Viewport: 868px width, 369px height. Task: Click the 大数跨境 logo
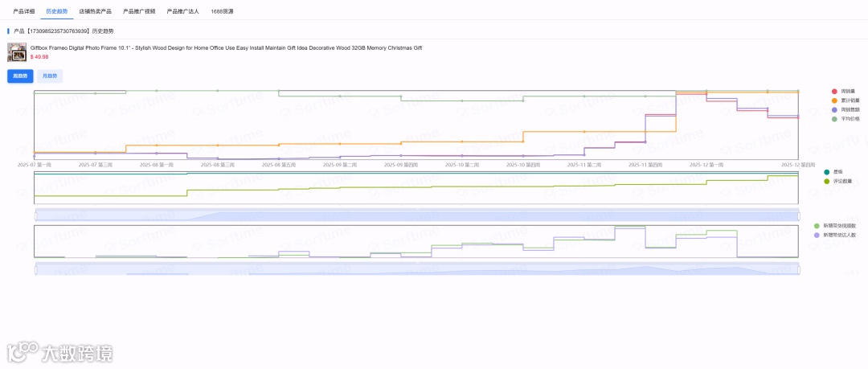tap(59, 353)
